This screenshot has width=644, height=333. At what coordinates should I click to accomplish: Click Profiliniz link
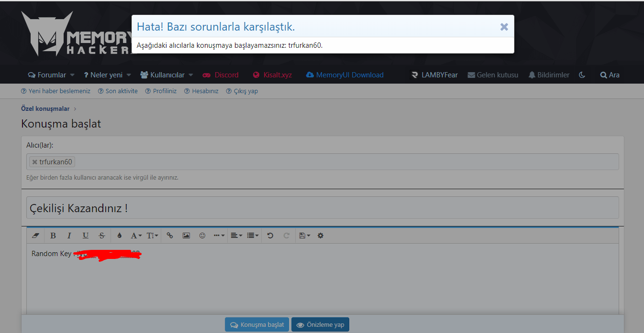[161, 91]
